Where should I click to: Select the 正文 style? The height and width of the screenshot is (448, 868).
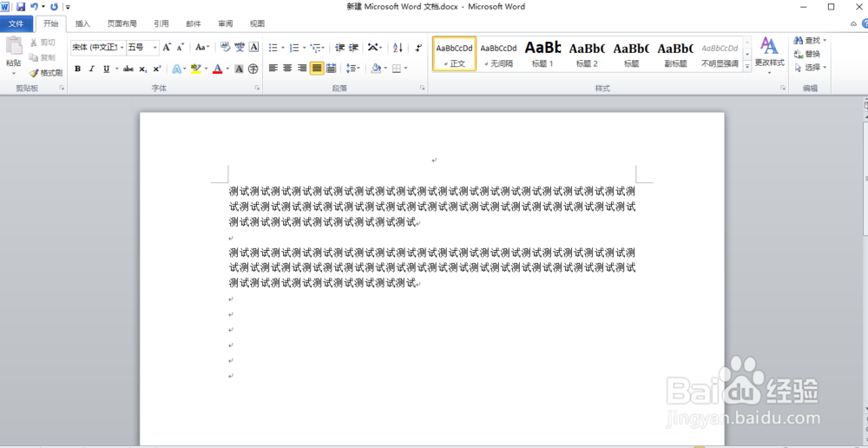pyautogui.click(x=455, y=54)
